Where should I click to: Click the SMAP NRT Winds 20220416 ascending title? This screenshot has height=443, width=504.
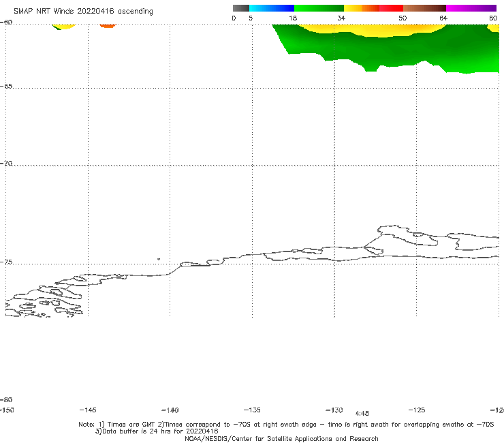coord(83,12)
